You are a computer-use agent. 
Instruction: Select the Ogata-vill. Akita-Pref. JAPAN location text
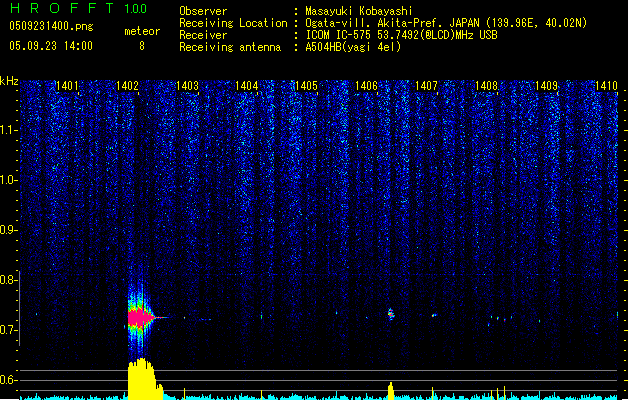446,23
